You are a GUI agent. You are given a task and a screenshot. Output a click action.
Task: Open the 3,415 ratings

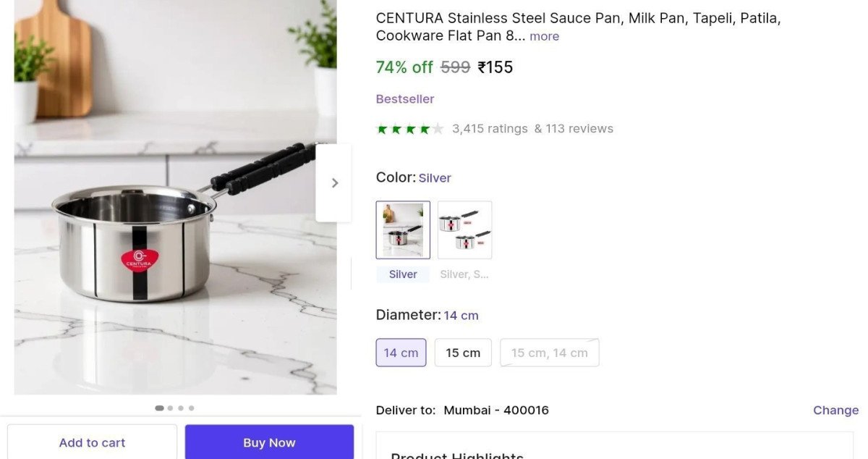[x=490, y=128]
